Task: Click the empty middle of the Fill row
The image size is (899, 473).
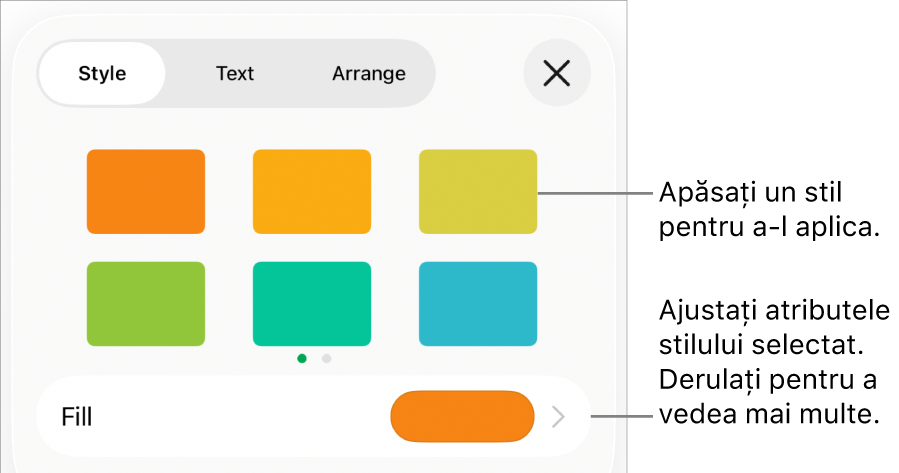Action: pyautogui.click(x=241, y=417)
